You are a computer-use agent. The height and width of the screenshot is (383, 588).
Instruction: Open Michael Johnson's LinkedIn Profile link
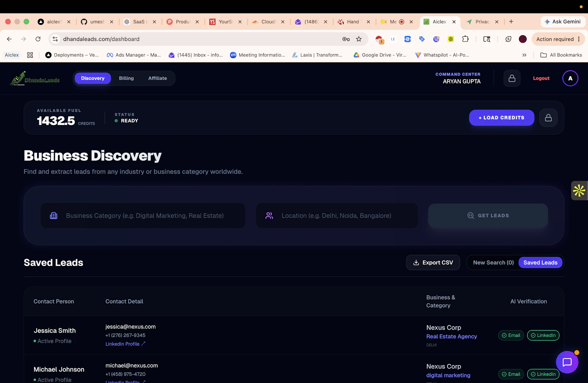coord(125,382)
